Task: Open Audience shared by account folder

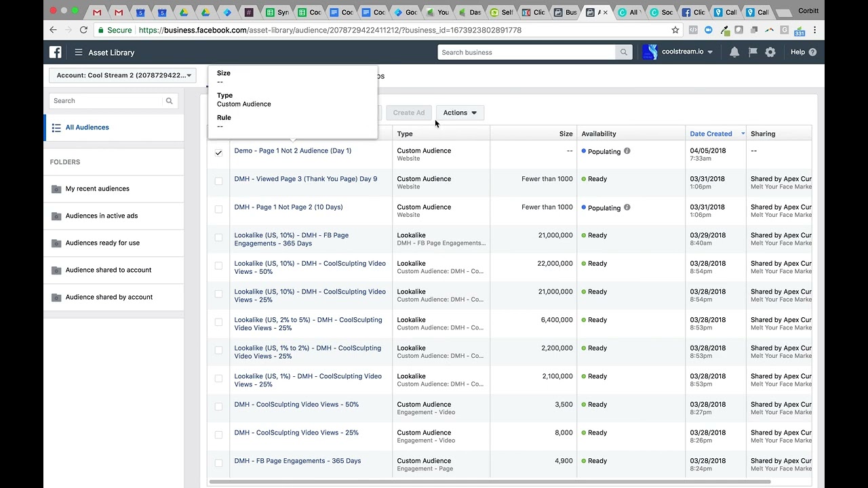Action: click(x=114, y=298)
